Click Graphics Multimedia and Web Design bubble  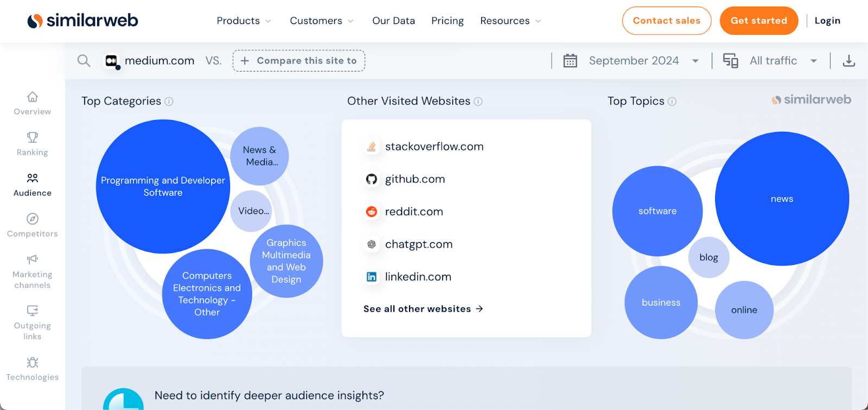(x=286, y=261)
